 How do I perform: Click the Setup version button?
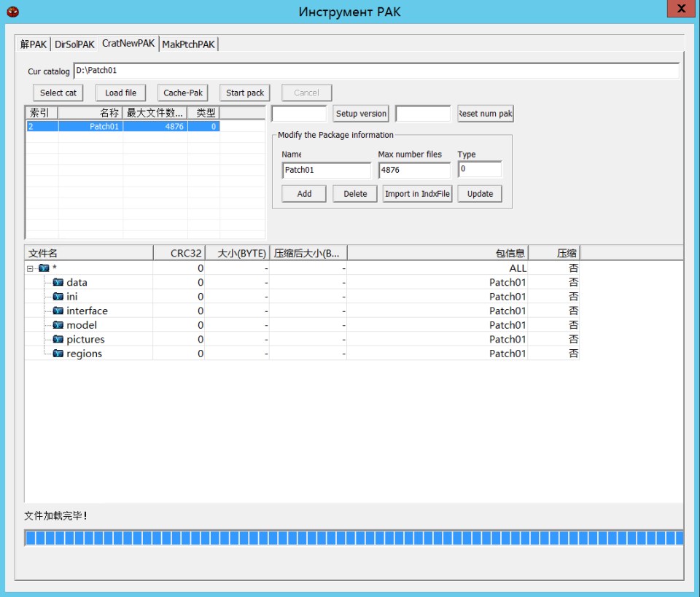click(361, 114)
